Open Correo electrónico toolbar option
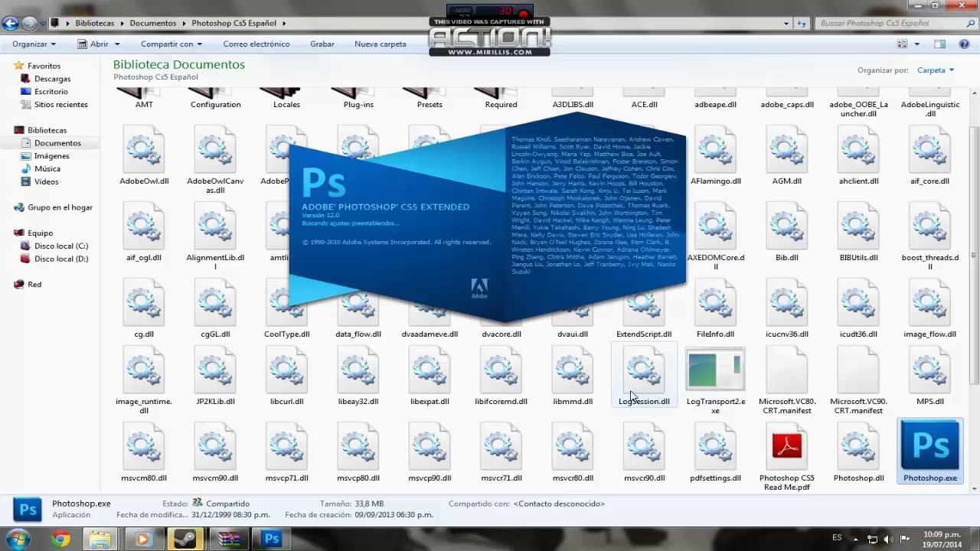Screen dimensions: 980x551 256,44
